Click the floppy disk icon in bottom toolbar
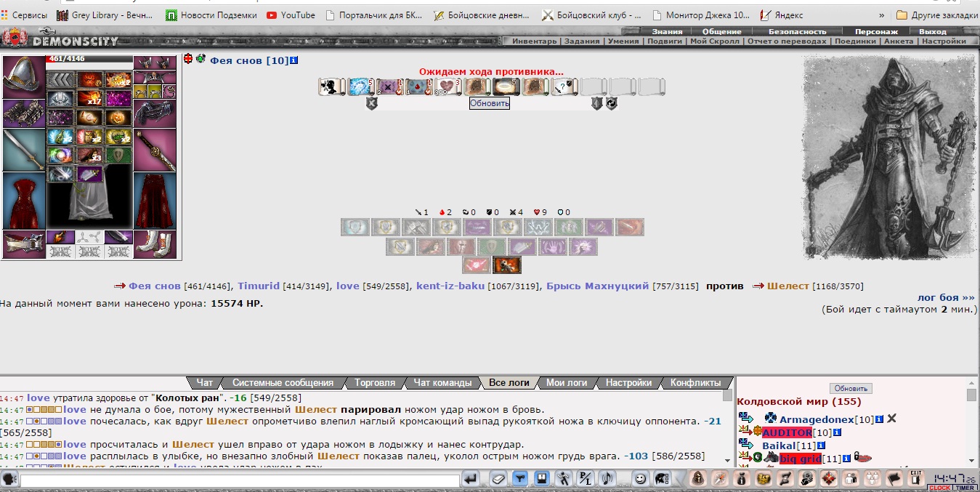This screenshot has width=980, height=492. (x=541, y=480)
